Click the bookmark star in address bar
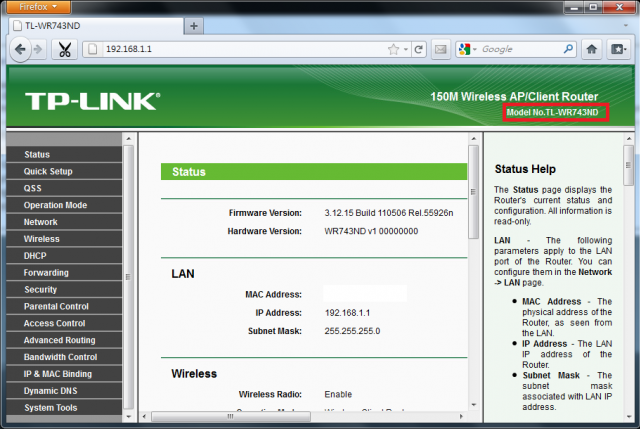Image resolution: width=640 pixels, height=429 pixels. (393, 49)
